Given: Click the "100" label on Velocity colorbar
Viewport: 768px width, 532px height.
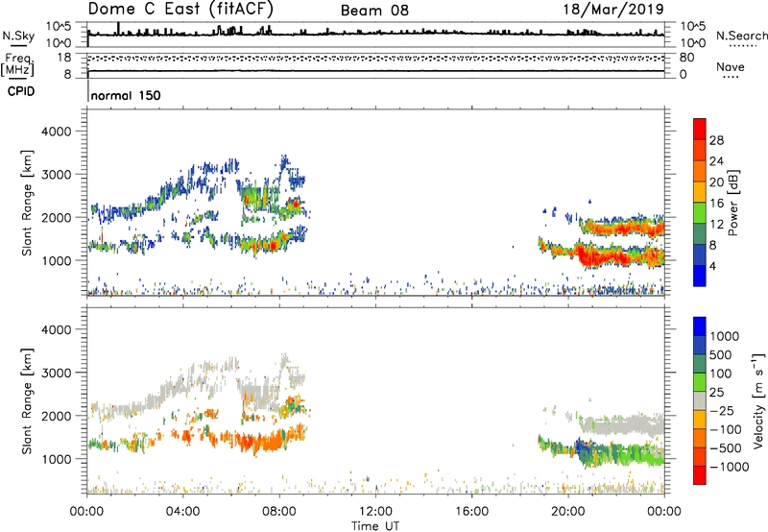Looking at the screenshot, I should coord(721,374).
